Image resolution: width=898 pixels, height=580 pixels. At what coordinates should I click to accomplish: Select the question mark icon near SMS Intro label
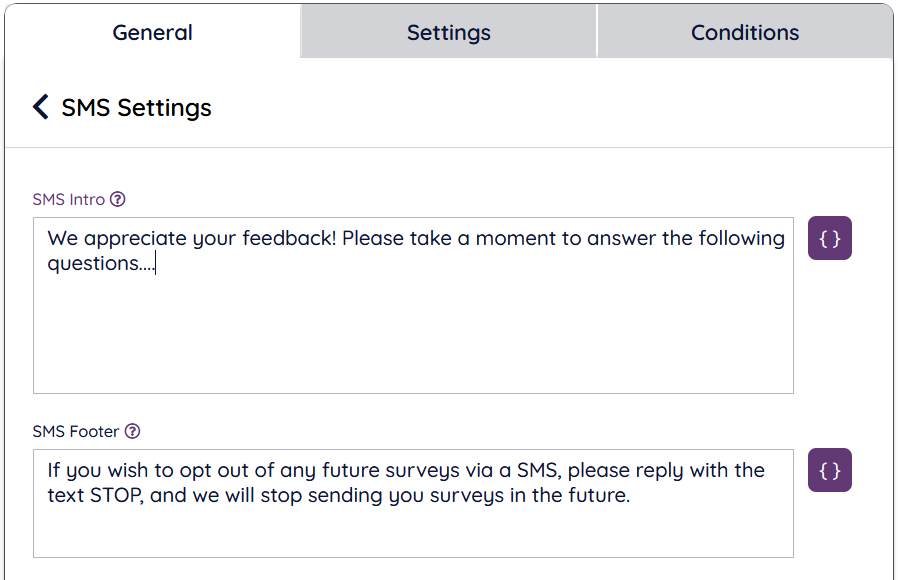pyautogui.click(x=118, y=199)
